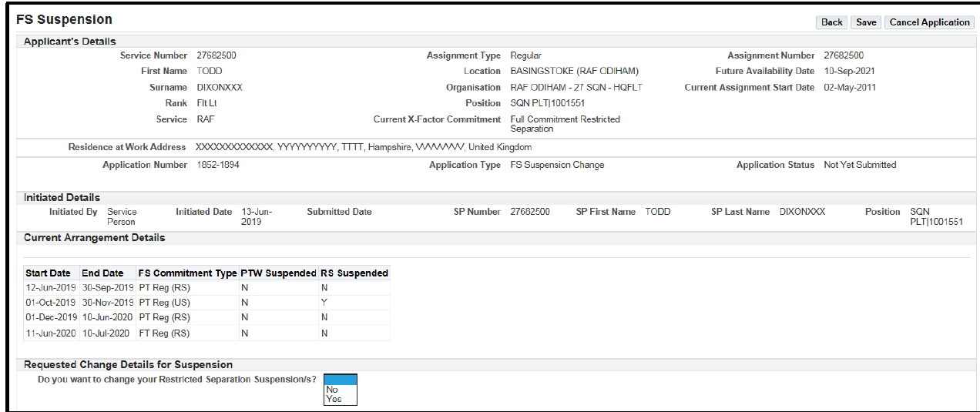Click the Requested Change Details for Suspension heading
The height and width of the screenshot is (412, 980).
128,365
